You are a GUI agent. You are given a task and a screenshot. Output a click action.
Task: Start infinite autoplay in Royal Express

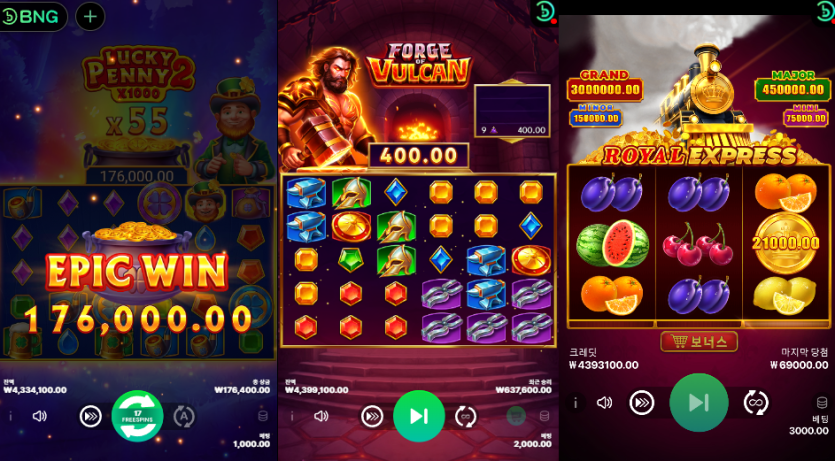[756, 403]
